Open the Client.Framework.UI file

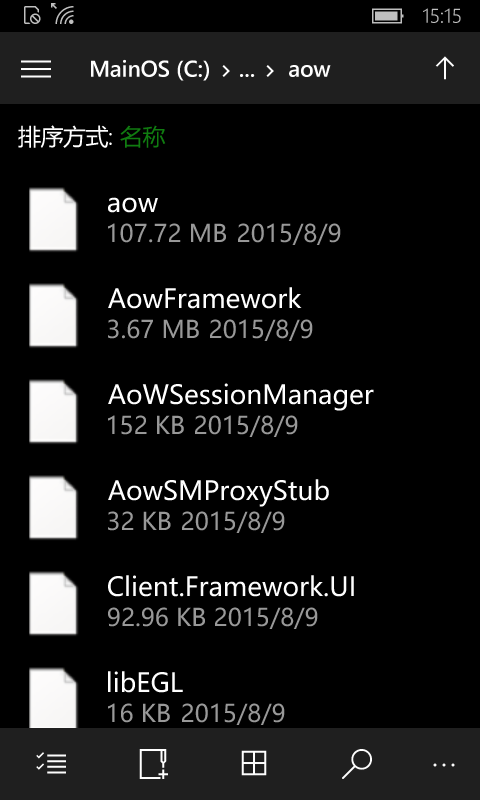pos(240,603)
